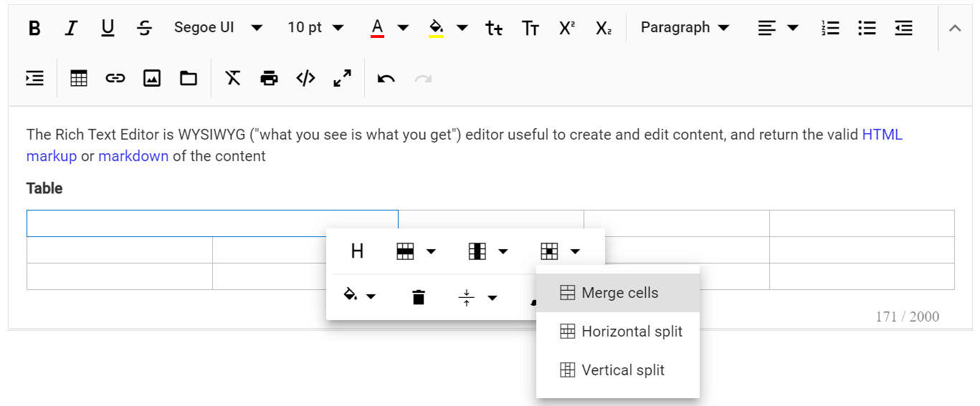Select Merge cells from the menu
Image resolution: width=980 pixels, height=406 pixels.
[x=619, y=293]
